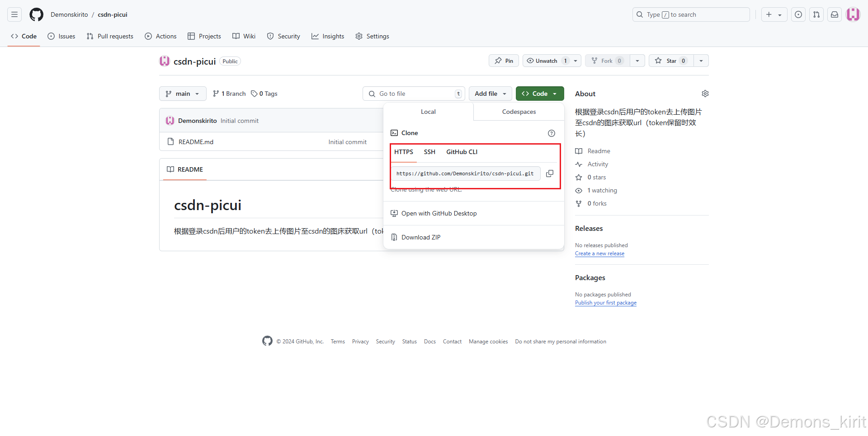This screenshot has height=436, width=868.
Task: View the 0 stars link
Action: point(590,177)
